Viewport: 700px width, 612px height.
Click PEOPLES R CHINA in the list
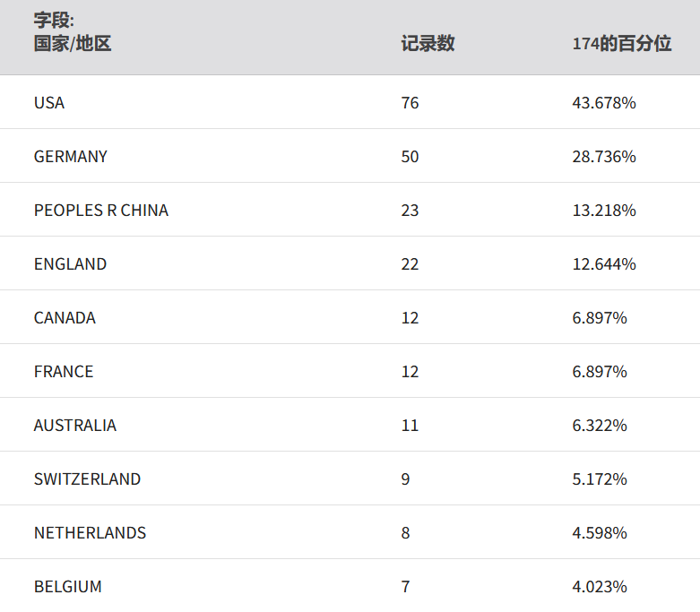click(x=101, y=211)
